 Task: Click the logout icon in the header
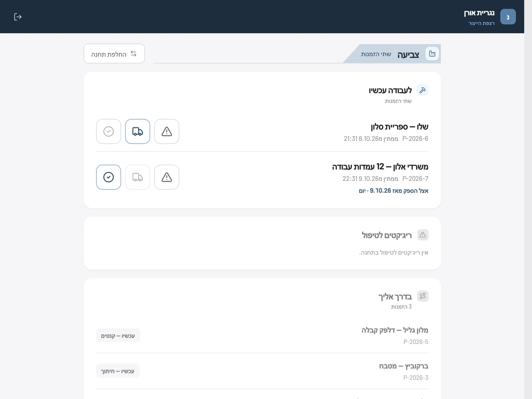pyautogui.click(x=18, y=17)
